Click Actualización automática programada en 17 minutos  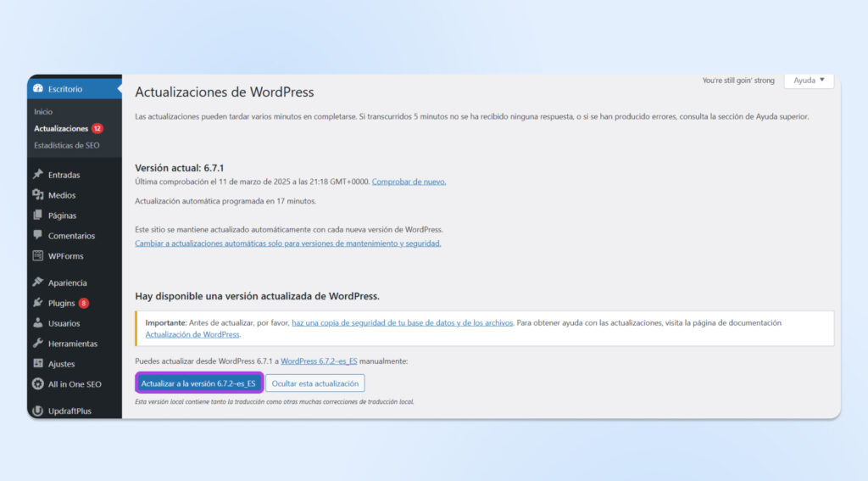pyautogui.click(x=225, y=201)
